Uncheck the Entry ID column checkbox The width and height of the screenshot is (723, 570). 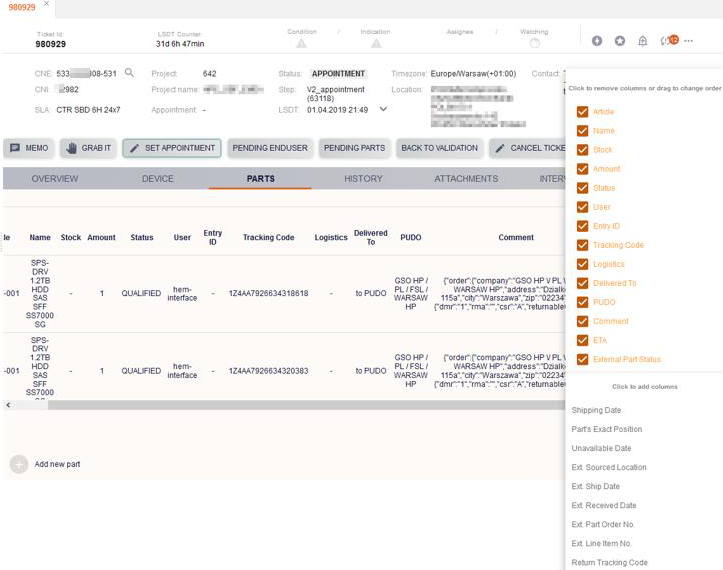point(582,226)
